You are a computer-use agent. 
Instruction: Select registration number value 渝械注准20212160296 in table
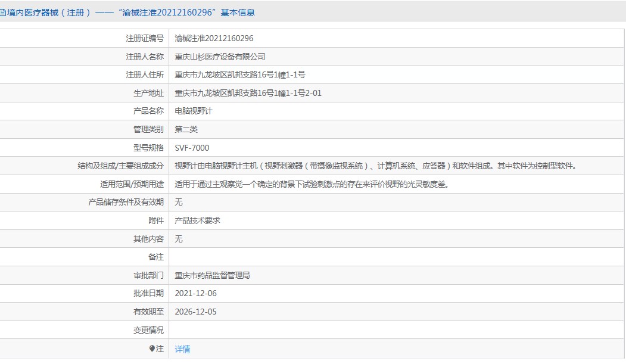point(214,38)
